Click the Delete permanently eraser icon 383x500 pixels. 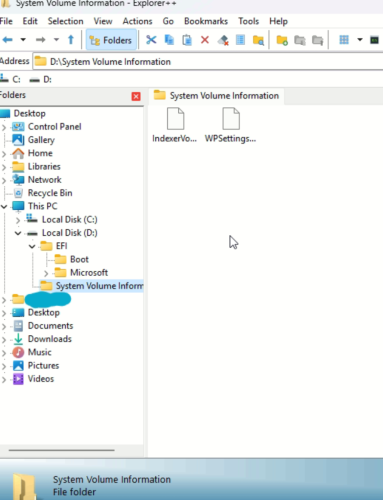pos(223,40)
